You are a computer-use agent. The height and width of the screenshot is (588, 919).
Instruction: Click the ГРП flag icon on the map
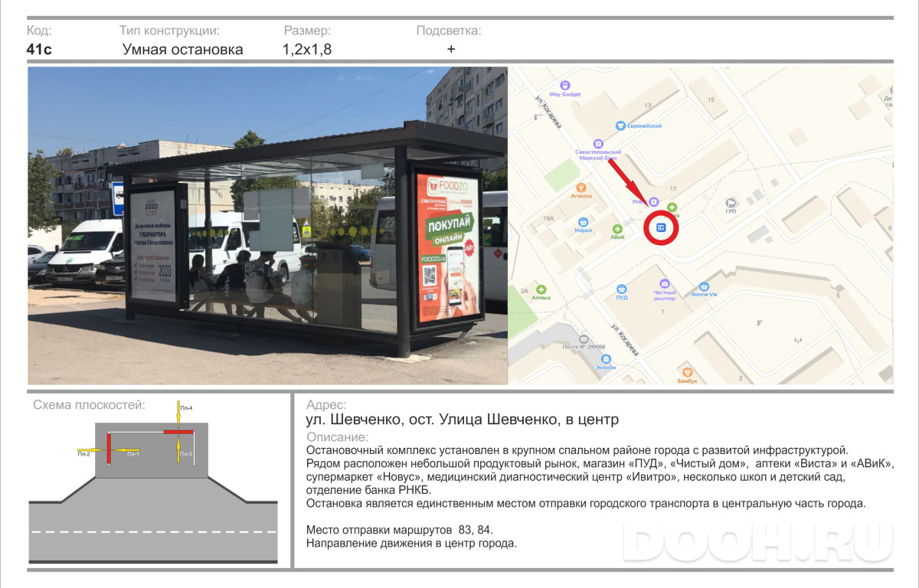coord(731,203)
